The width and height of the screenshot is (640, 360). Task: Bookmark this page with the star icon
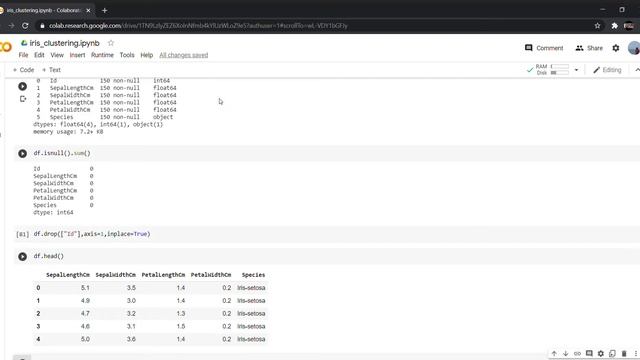tap(598, 26)
